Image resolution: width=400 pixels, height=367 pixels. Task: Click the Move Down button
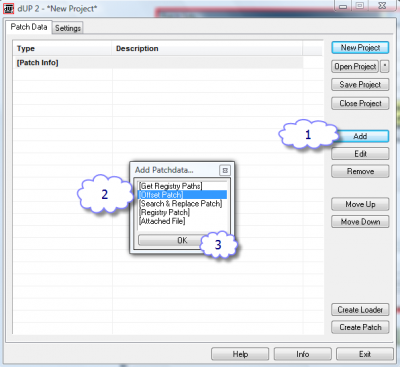(x=360, y=222)
